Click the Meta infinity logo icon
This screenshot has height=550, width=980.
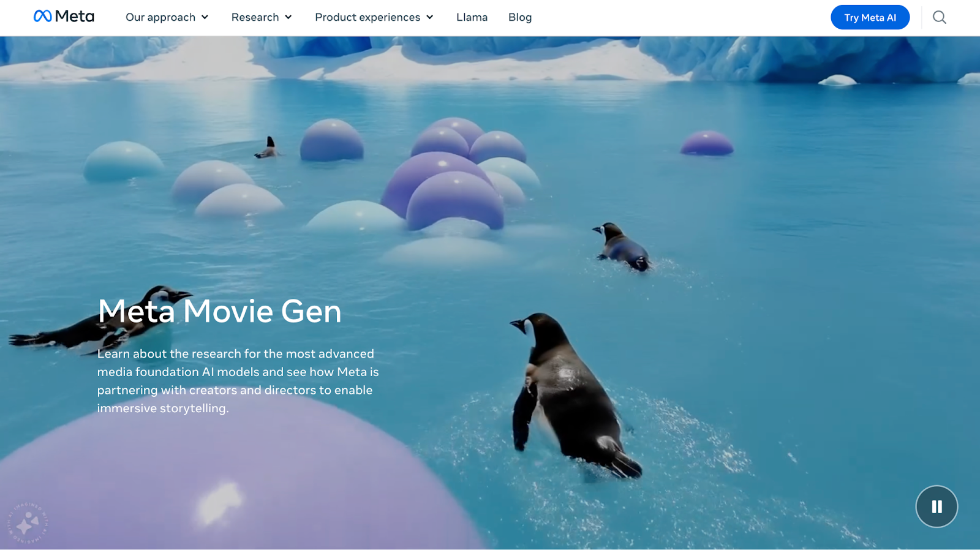point(42,17)
